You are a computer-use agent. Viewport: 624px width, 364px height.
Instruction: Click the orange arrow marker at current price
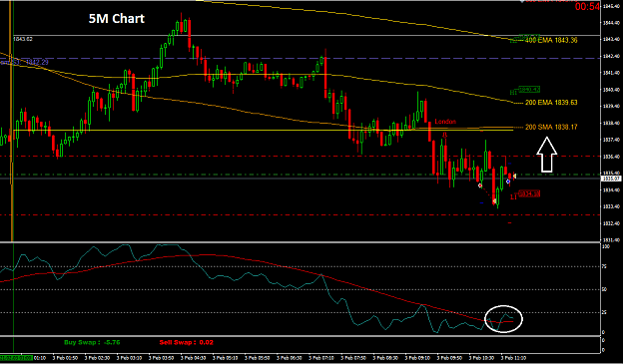(515, 176)
